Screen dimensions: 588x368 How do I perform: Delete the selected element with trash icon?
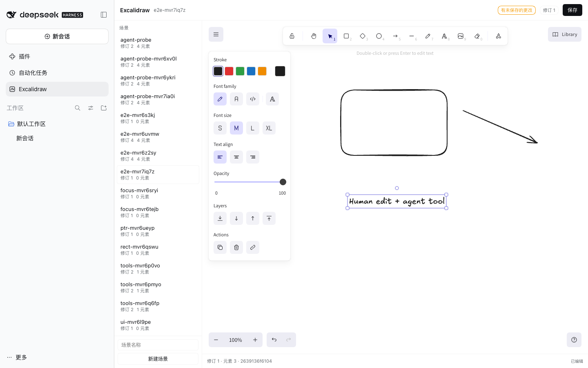click(x=236, y=247)
